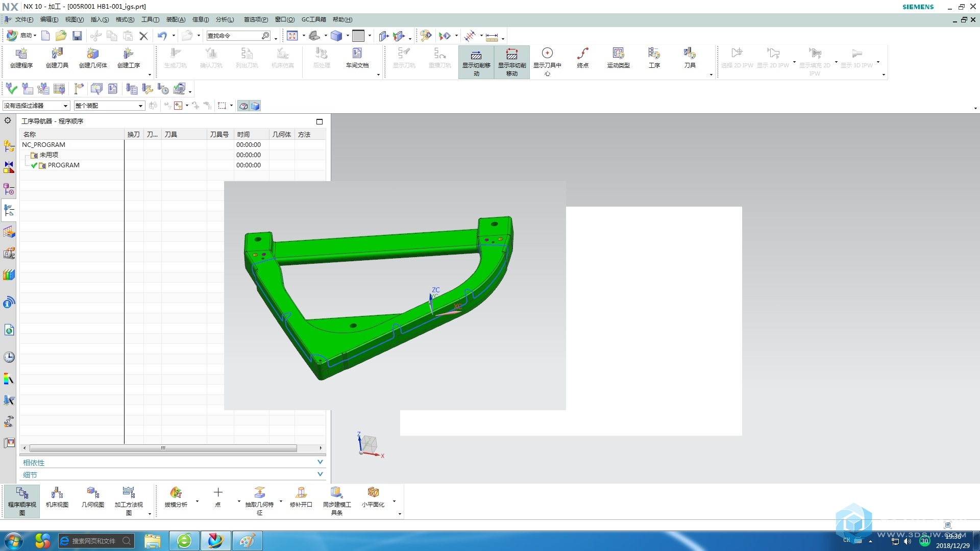
Task: Open the 整个装配 scope dropdown
Action: tap(109, 106)
